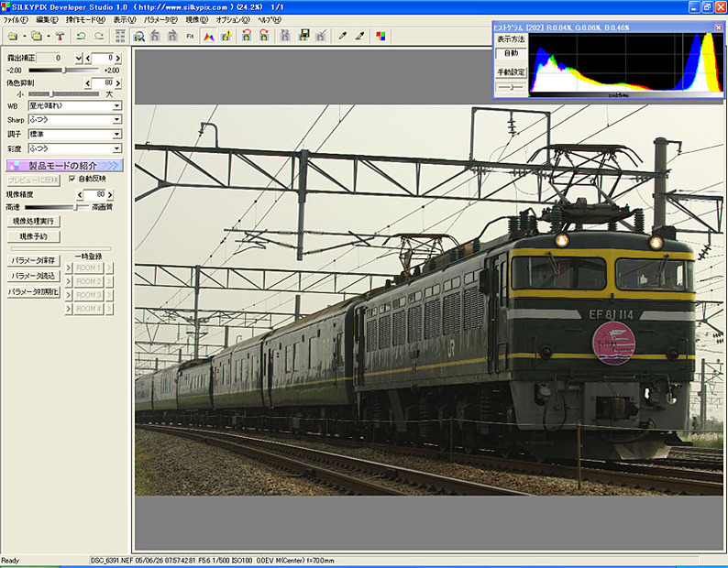728x568 pixels.
Task: Click the 偽色抑制 false color suppression slider
Action: 63,94
